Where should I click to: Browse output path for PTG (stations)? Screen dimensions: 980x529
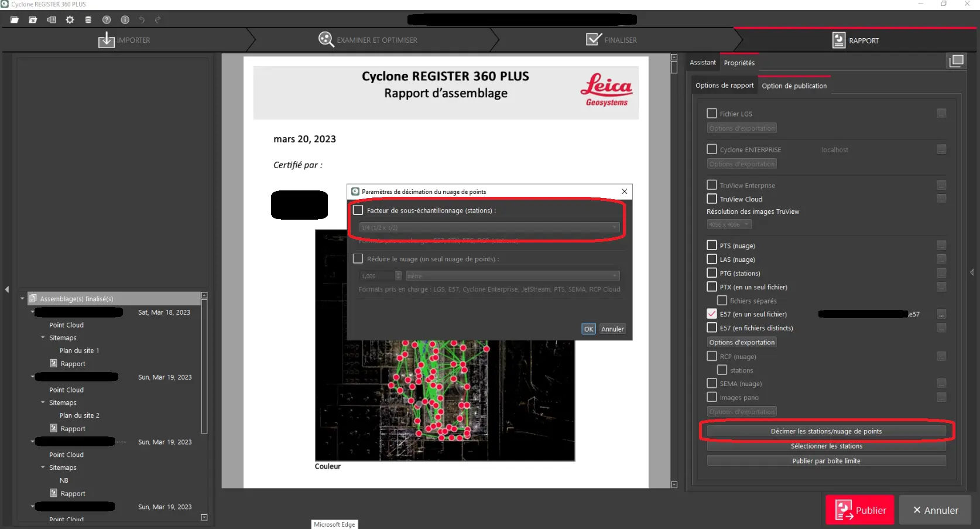pyautogui.click(x=941, y=273)
